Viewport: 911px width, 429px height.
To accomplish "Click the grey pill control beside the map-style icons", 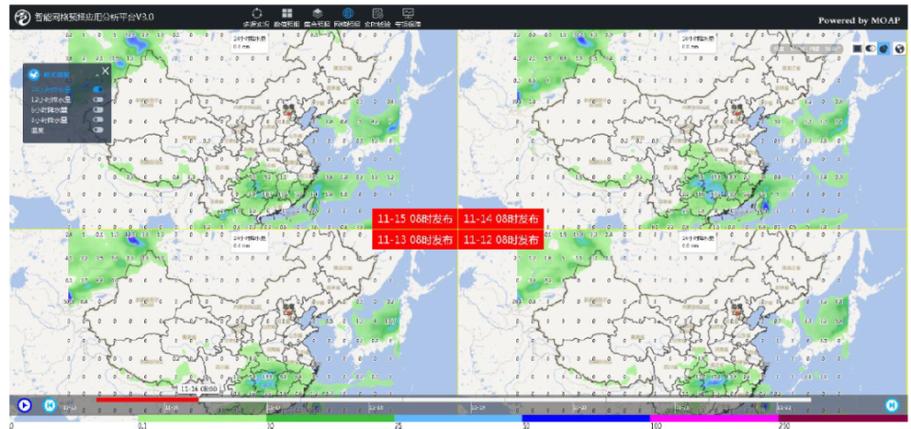I will pyautogui.click(x=806, y=49).
